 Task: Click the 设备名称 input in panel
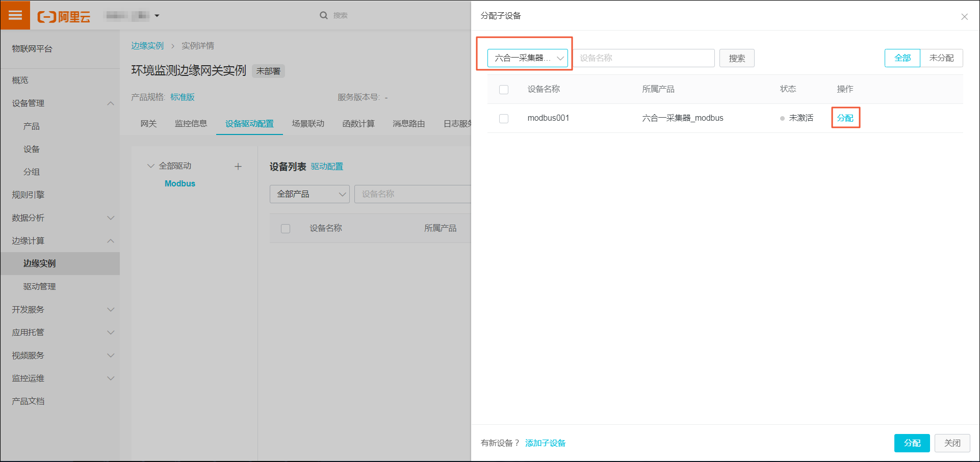pos(644,58)
